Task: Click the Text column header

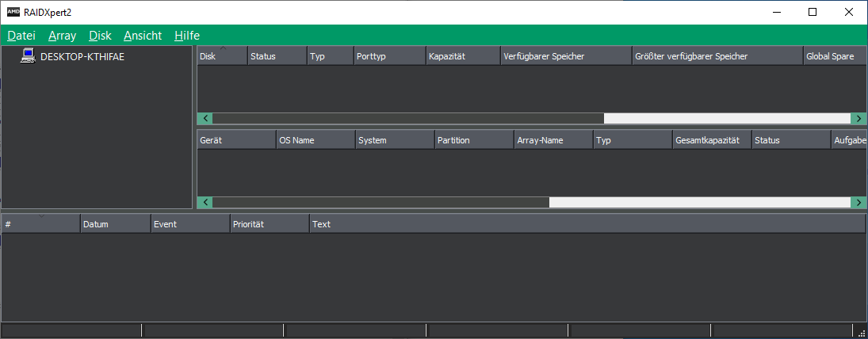Action: (587, 224)
